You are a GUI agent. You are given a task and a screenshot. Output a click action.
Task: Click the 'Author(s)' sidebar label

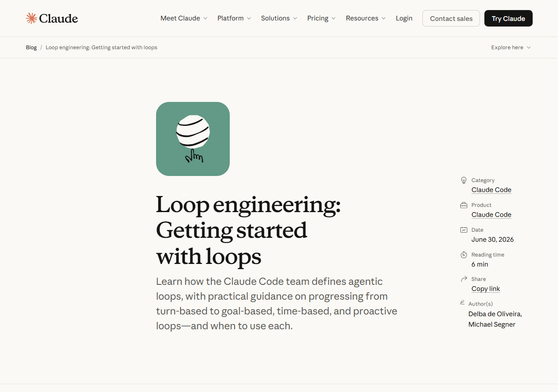(480, 304)
